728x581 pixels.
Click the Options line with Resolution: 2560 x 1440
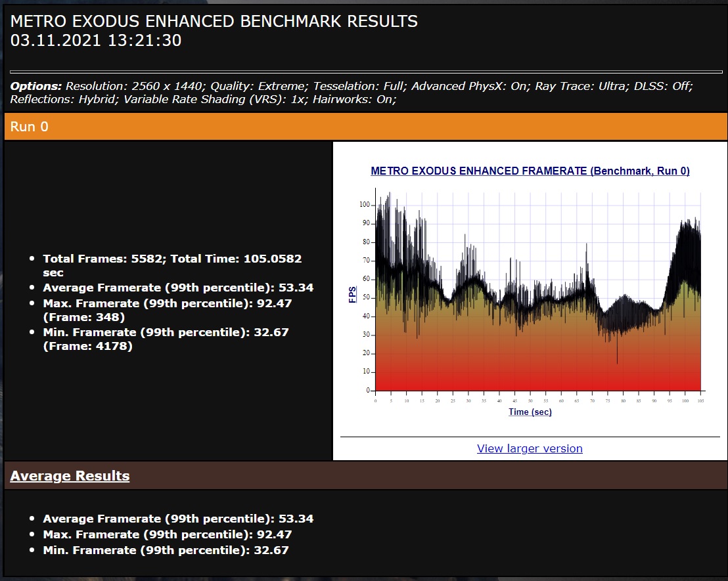[352, 86]
